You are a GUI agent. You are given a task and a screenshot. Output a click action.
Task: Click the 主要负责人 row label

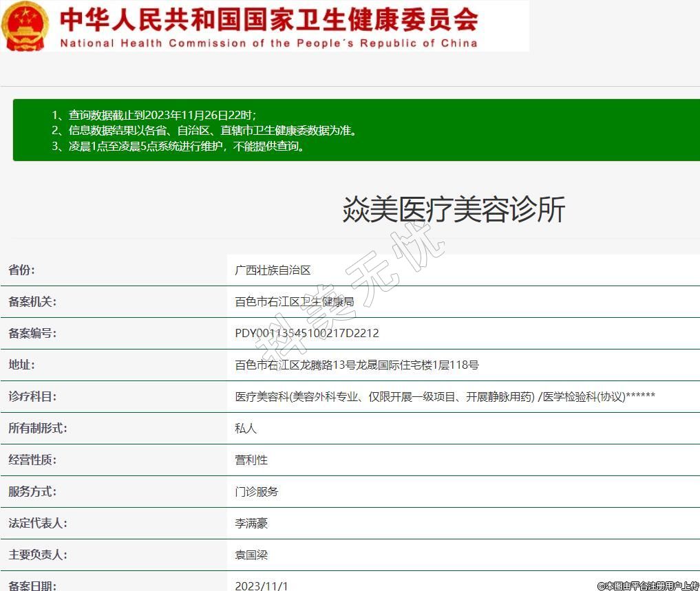click(37, 555)
